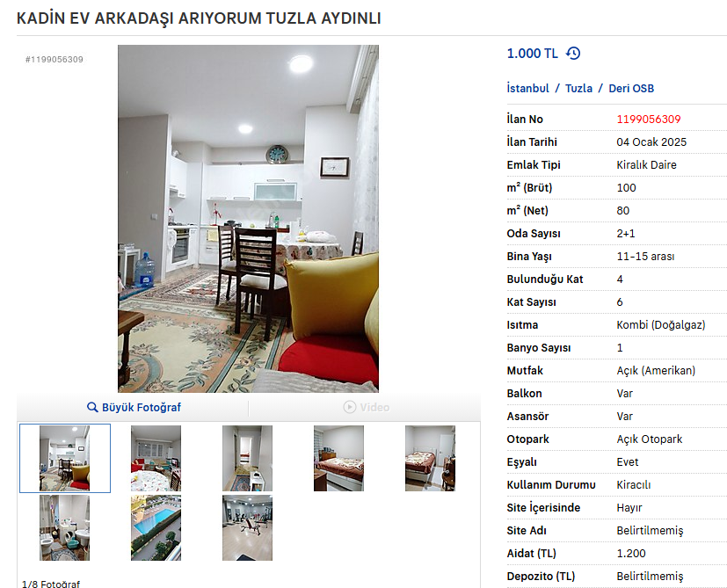Select the first kitchen dining thumbnail

point(64,458)
